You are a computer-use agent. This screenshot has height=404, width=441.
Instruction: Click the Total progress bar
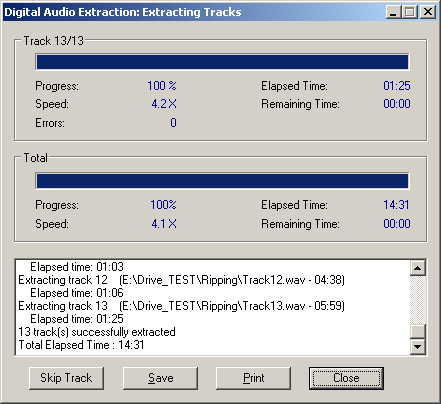click(x=222, y=181)
